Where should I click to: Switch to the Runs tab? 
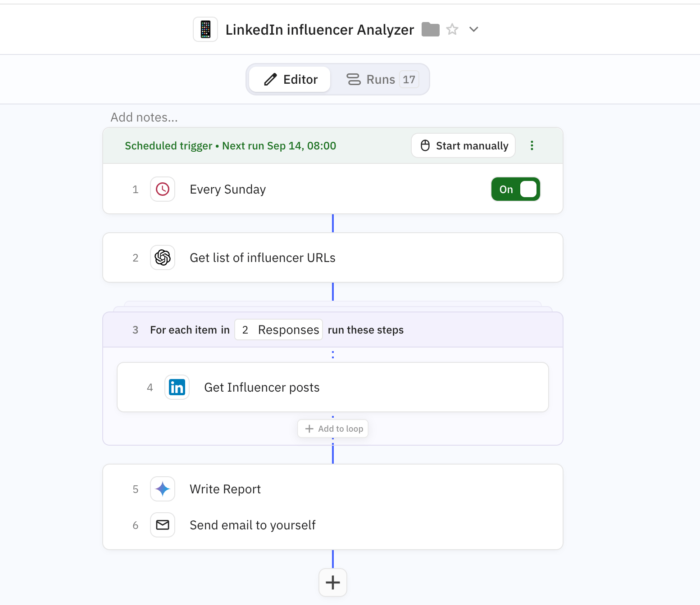click(x=381, y=80)
